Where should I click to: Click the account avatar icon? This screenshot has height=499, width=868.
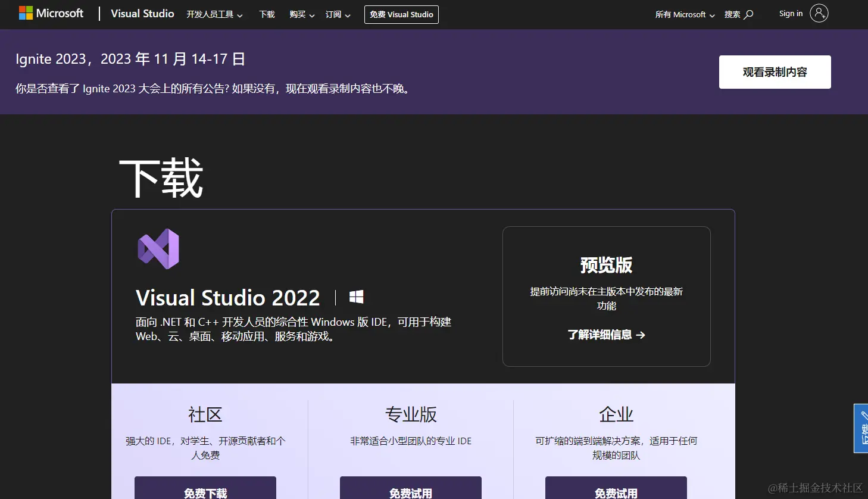[819, 13]
